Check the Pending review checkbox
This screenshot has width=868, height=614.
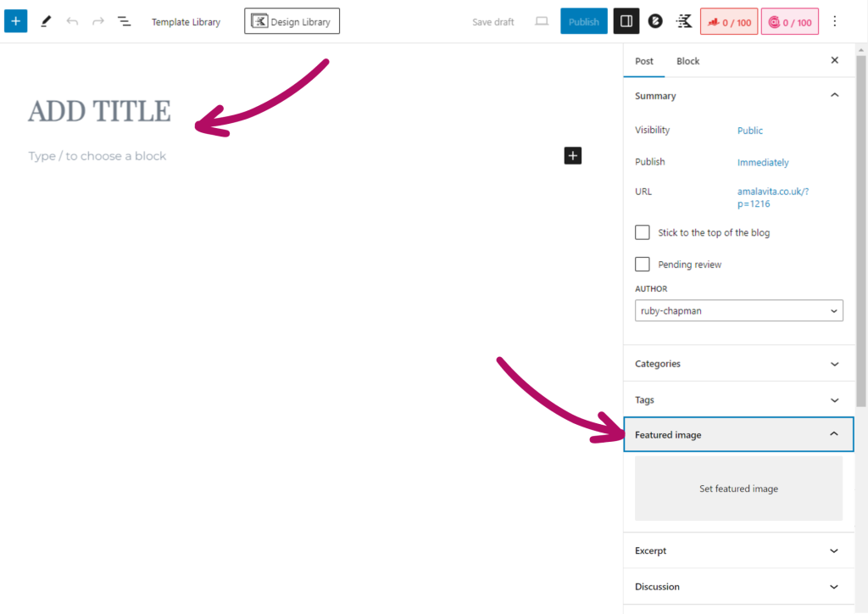tap(643, 265)
